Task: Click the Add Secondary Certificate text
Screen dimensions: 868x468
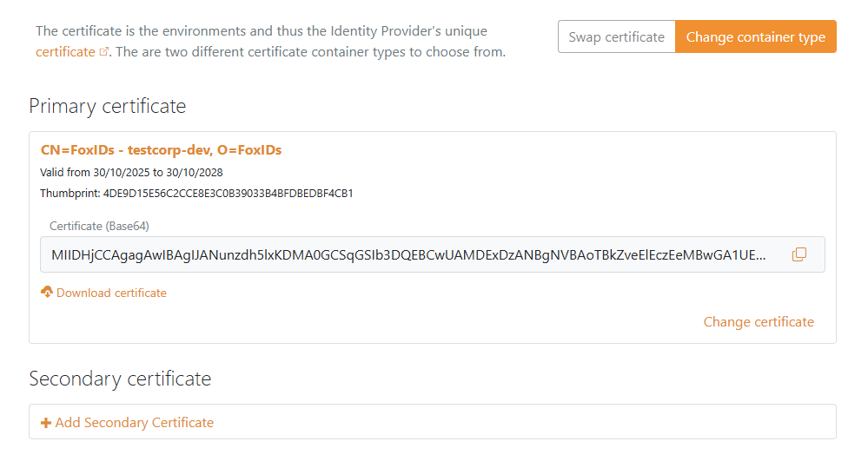Action: click(134, 423)
